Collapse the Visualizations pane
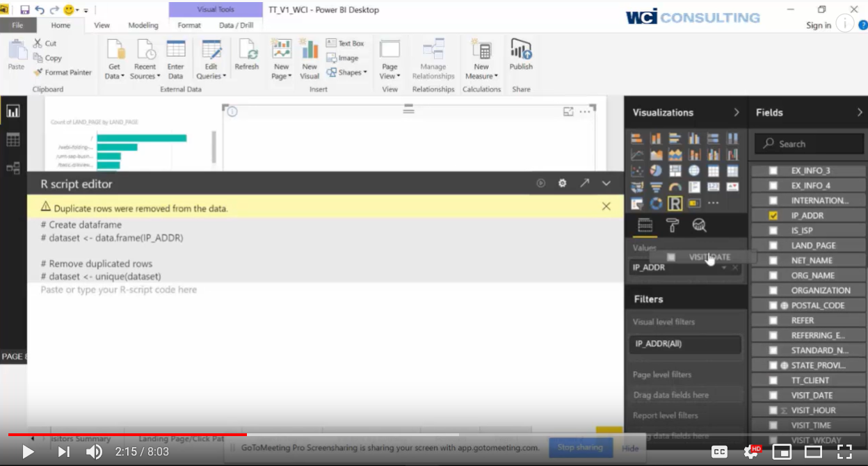Viewport: 868px width, 466px height. [x=737, y=112]
